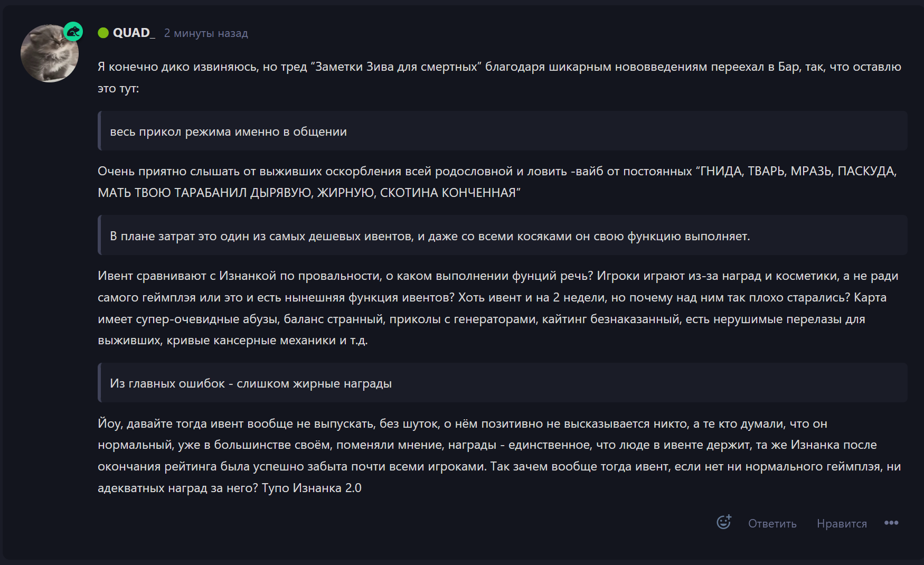Open QUAD_'s cat avatar picture
This screenshot has height=565, width=924.
pyautogui.click(x=49, y=54)
